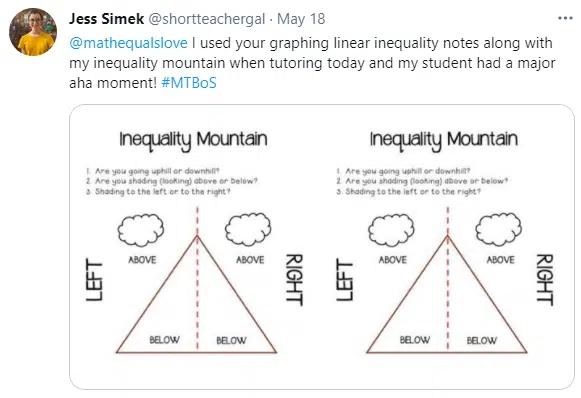
Task: Click the vertical RIGHT label in right worksheet
Action: 545,280
